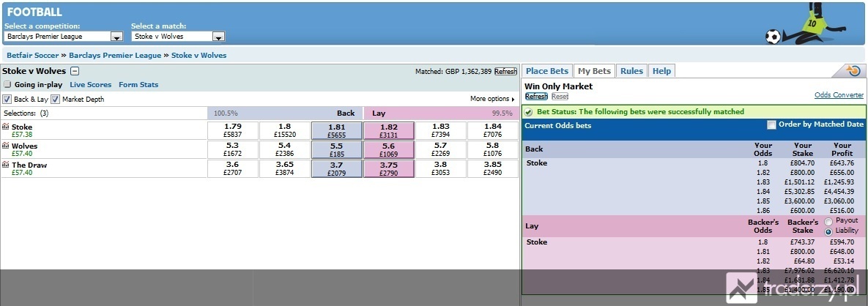Click The Draw lay price 3.8
The width and height of the screenshot is (868, 306).
tap(441, 169)
